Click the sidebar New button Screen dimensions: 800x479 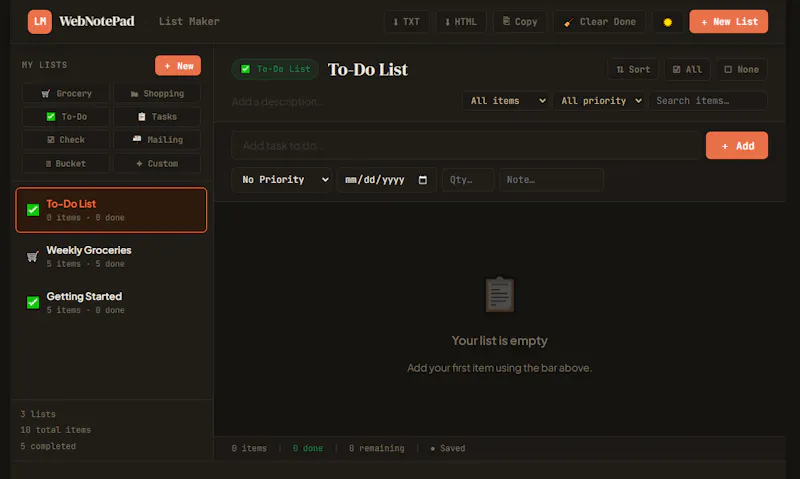click(178, 66)
